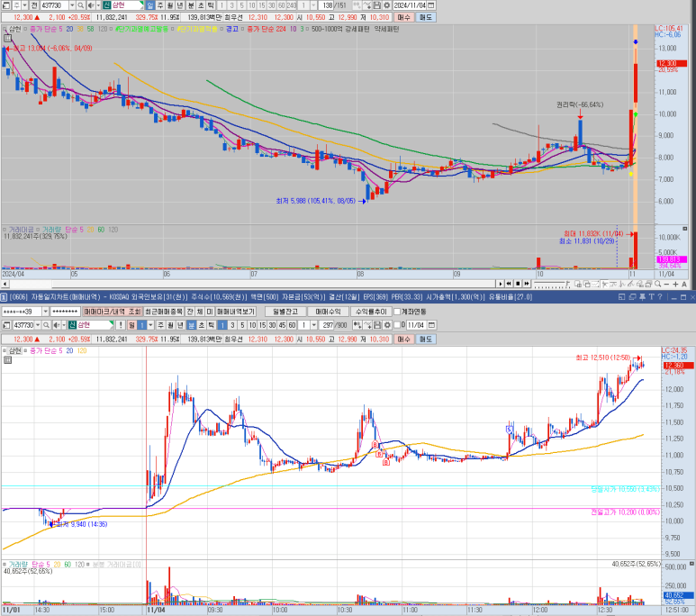Click 매매내역보기 button

(236, 312)
